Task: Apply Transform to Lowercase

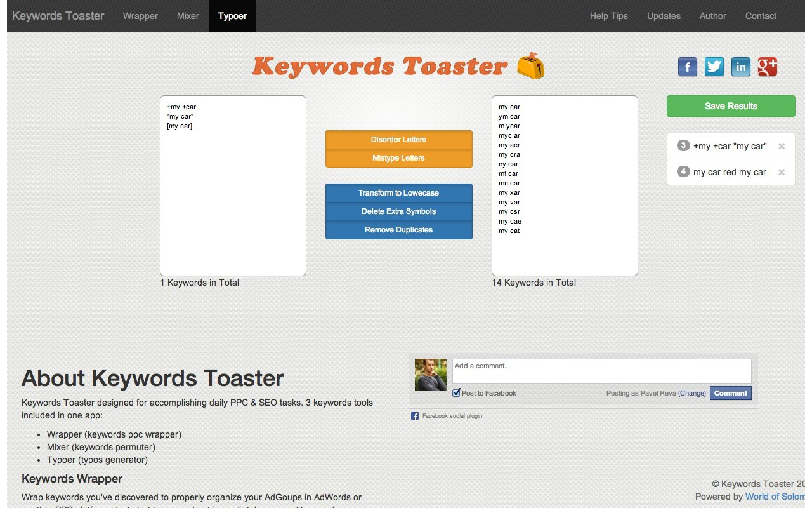Action: click(x=398, y=193)
